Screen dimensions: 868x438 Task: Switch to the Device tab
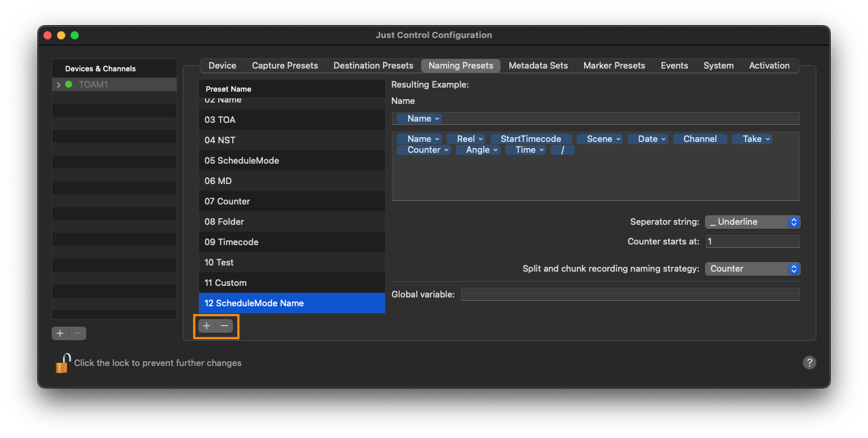(x=222, y=66)
